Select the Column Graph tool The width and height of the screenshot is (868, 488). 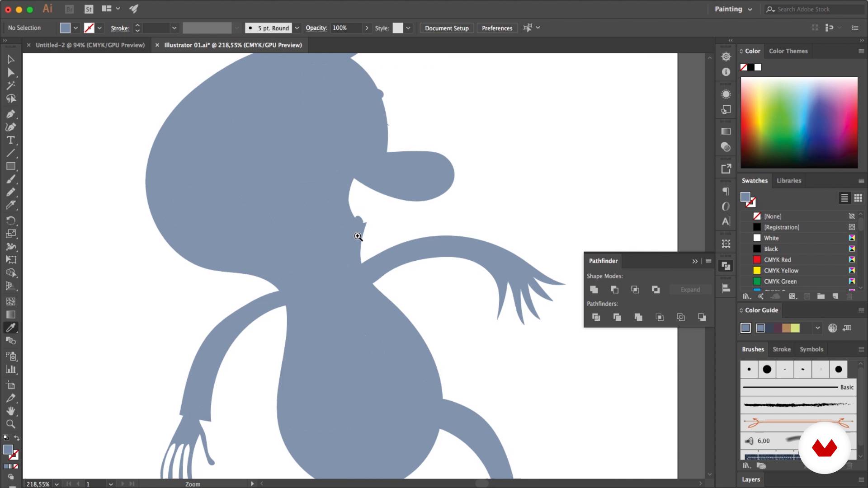pos(11,369)
